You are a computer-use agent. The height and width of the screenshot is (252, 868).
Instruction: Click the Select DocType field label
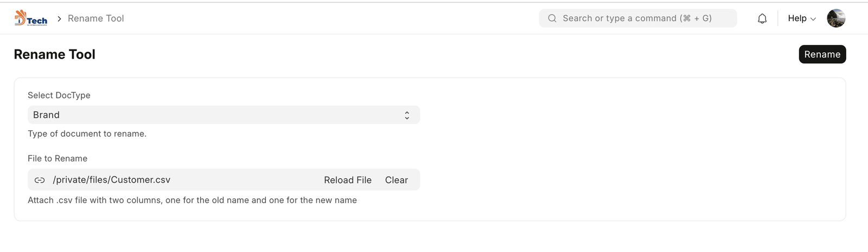coord(59,95)
